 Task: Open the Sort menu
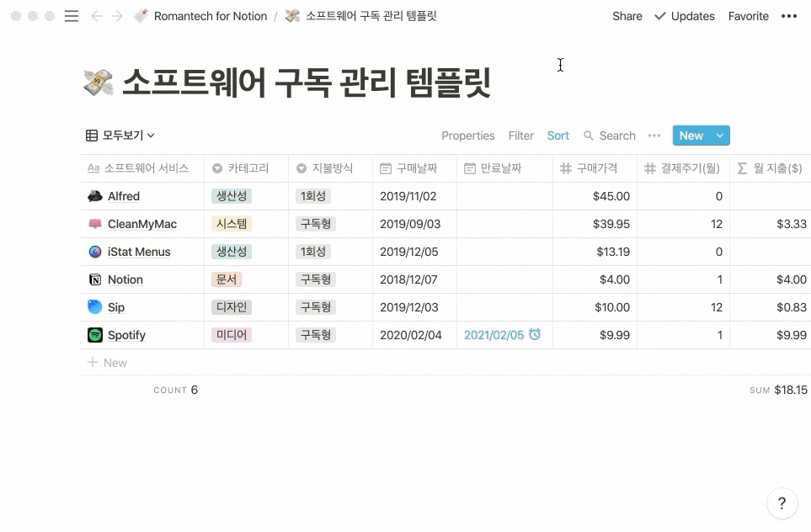(x=558, y=136)
